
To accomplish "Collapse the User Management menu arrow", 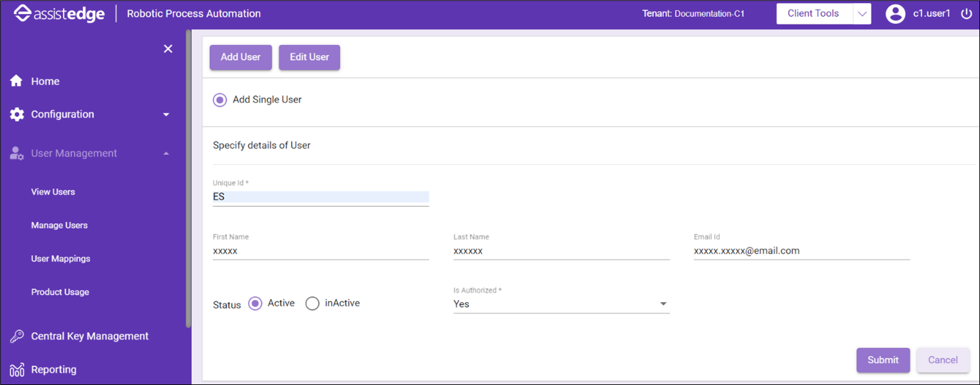I will click(x=166, y=154).
